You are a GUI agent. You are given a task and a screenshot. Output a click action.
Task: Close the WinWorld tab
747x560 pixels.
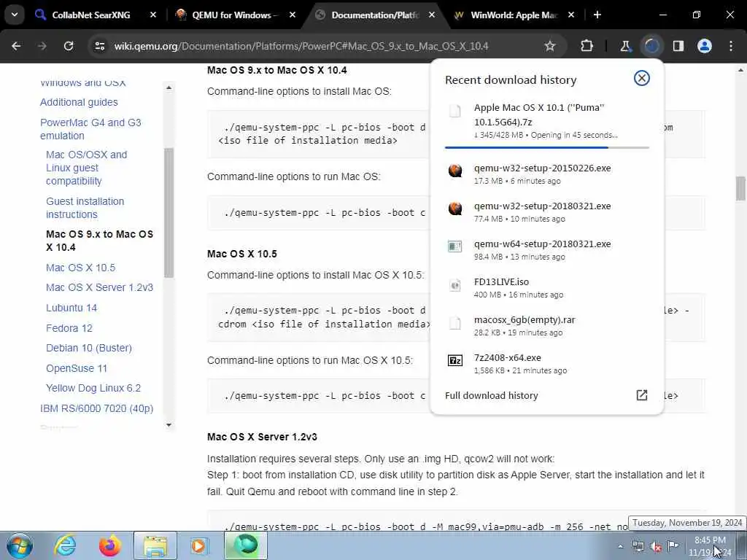tap(571, 15)
